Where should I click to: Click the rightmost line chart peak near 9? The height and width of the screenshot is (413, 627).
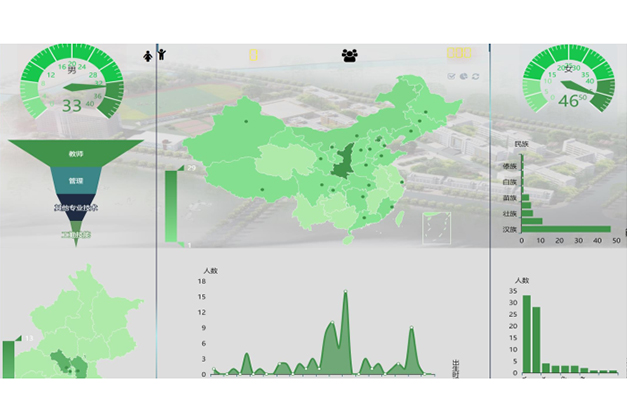411,327
